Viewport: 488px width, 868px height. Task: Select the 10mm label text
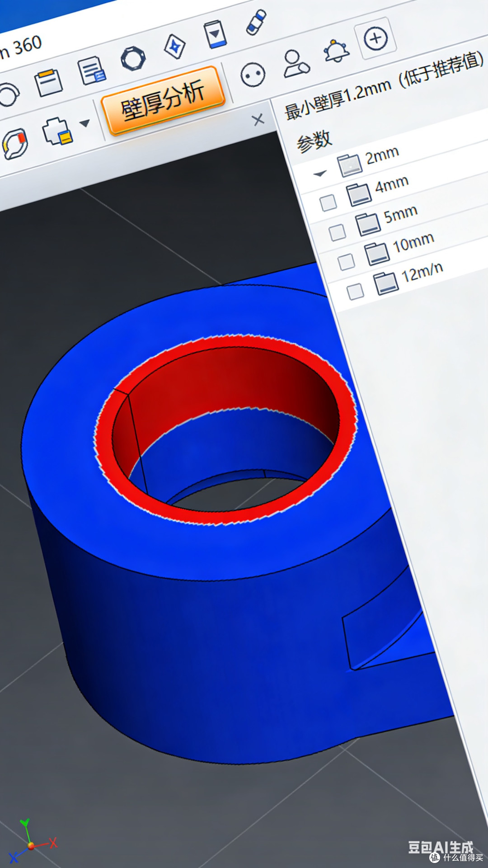click(413, 243)
